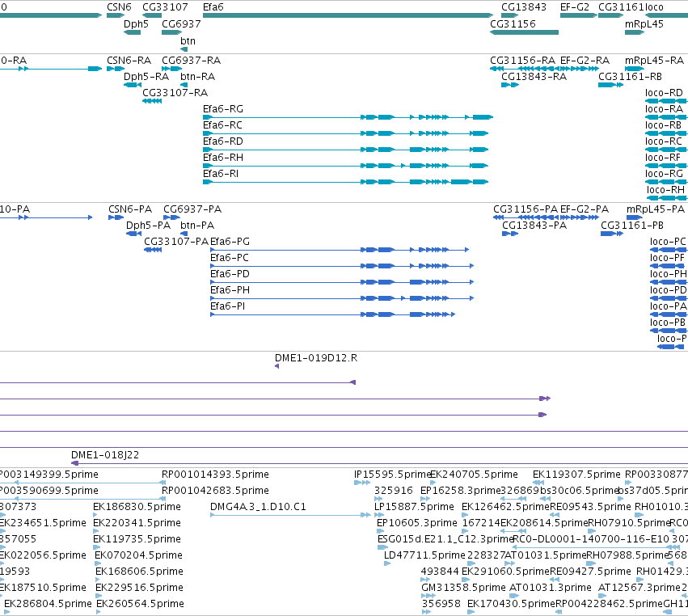
Task: Click EST RP001042683.5prime
Action: [x=215, y=491]
